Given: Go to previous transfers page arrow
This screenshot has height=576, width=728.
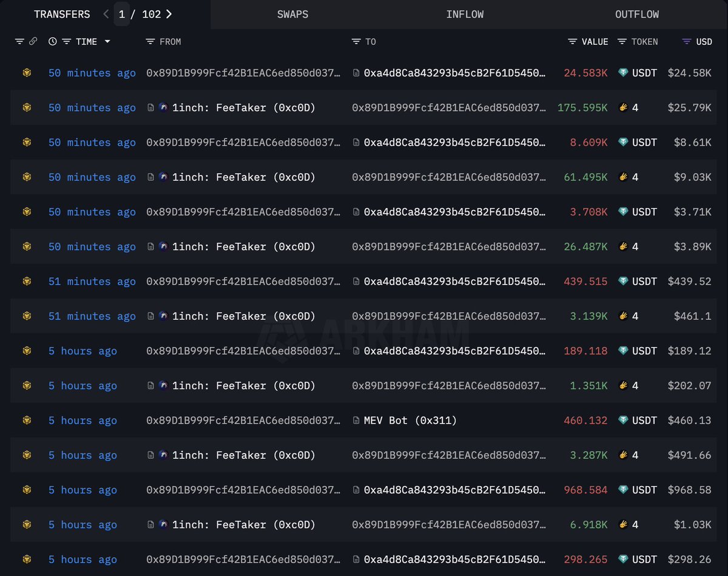Looking at the screenshot, I should (x=106, y=14).
